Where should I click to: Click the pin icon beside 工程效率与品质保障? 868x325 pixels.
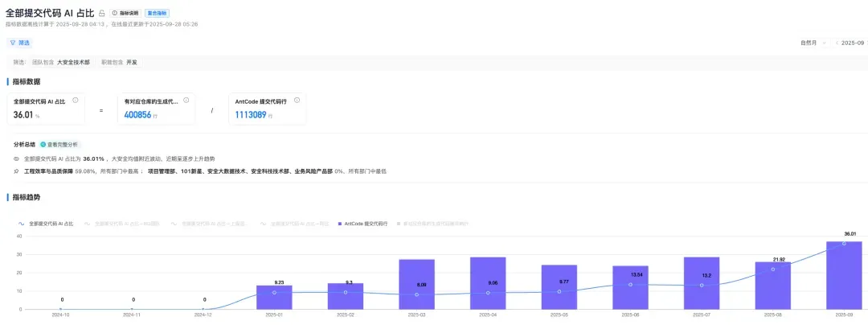17,171
